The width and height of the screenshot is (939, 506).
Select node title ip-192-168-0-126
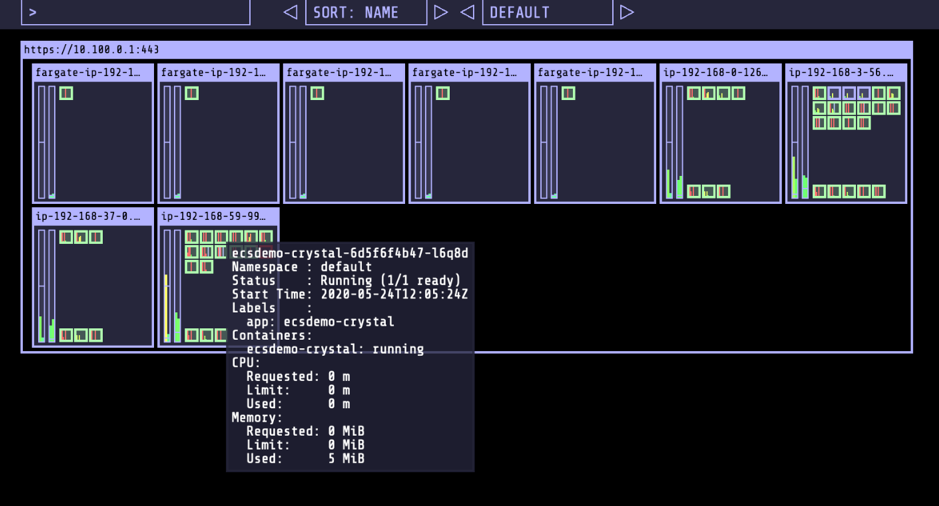(x=716, y=72)
